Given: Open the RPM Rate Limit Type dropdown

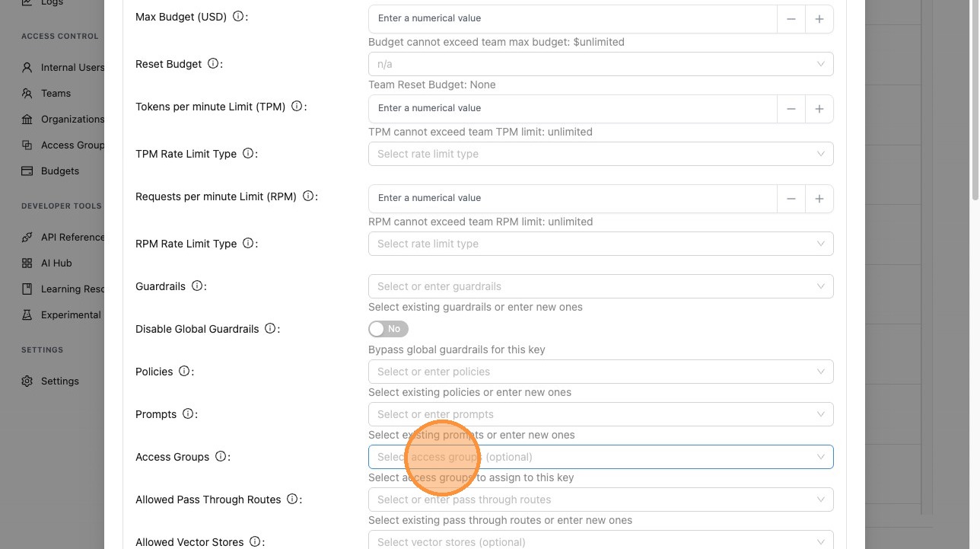Looking at the screenshot, I should (600, 244).
